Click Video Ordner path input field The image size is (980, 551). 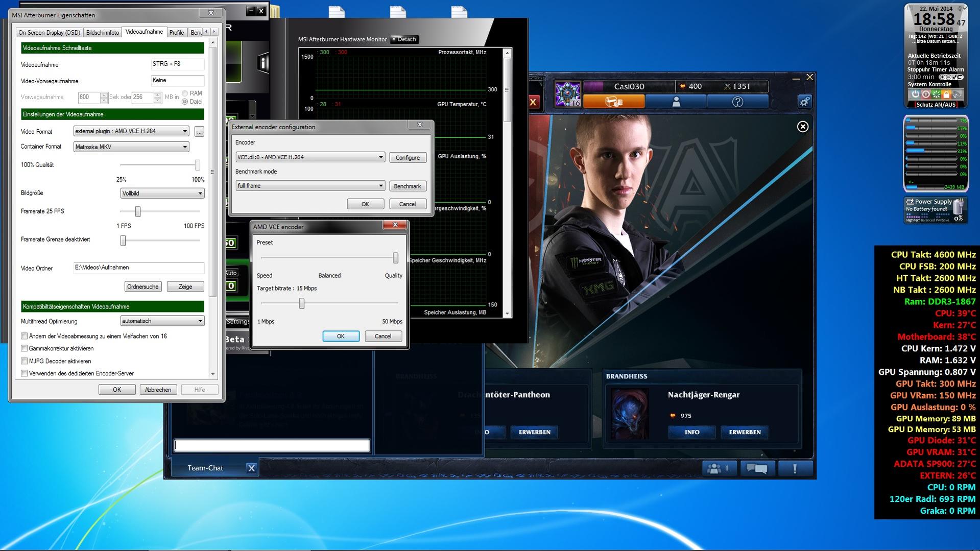pyautogui.click(x=139, y=268)
